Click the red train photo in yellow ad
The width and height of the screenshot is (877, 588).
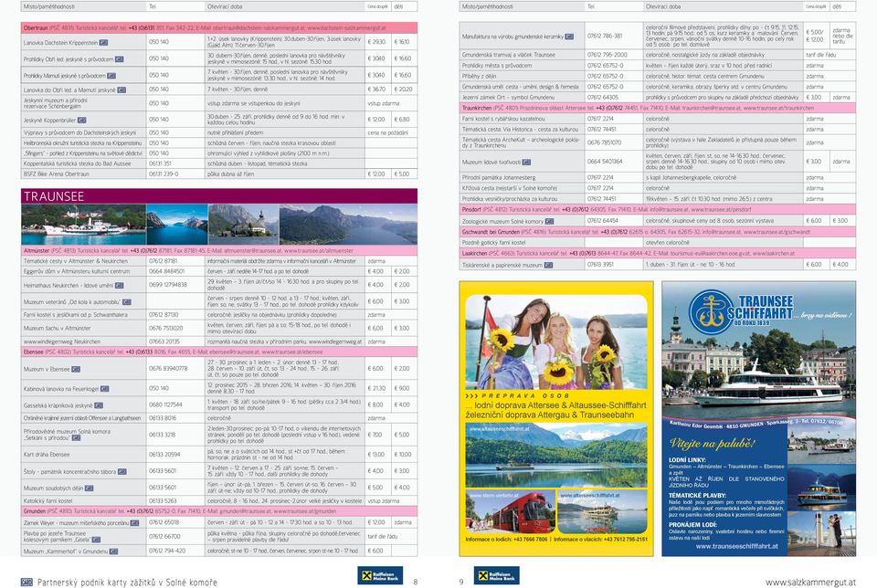(x=510, y=512)
